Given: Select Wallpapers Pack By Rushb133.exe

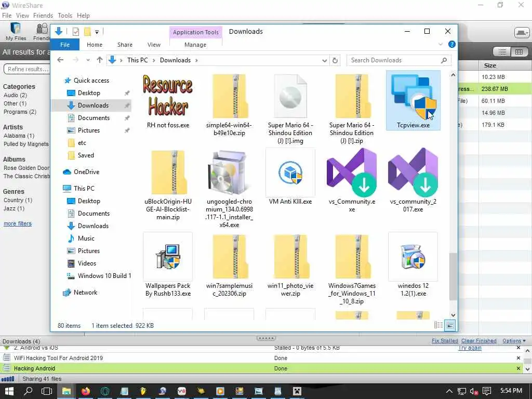Looking at the screenshot, I should click(168, 265).
